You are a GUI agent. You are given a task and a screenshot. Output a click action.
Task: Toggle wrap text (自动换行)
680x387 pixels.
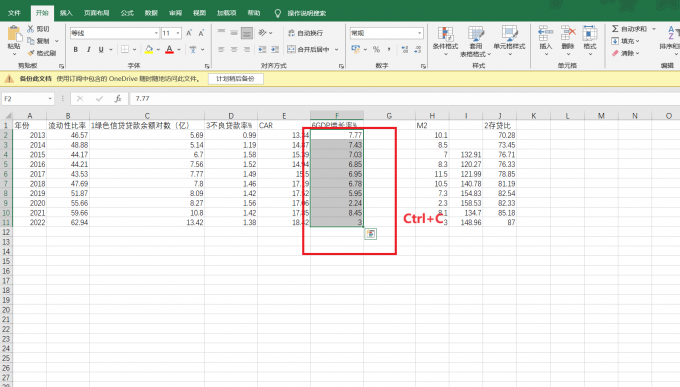tap(305, 33)
